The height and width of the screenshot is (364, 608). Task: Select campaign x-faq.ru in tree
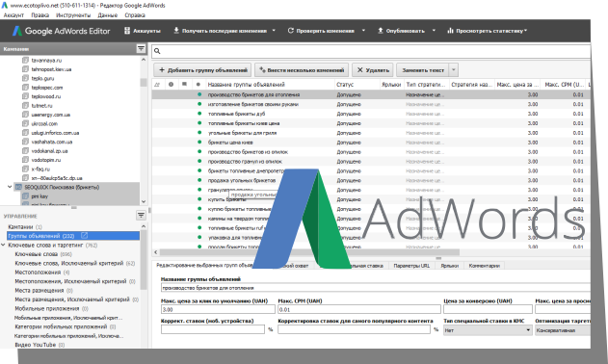[40, 169]
